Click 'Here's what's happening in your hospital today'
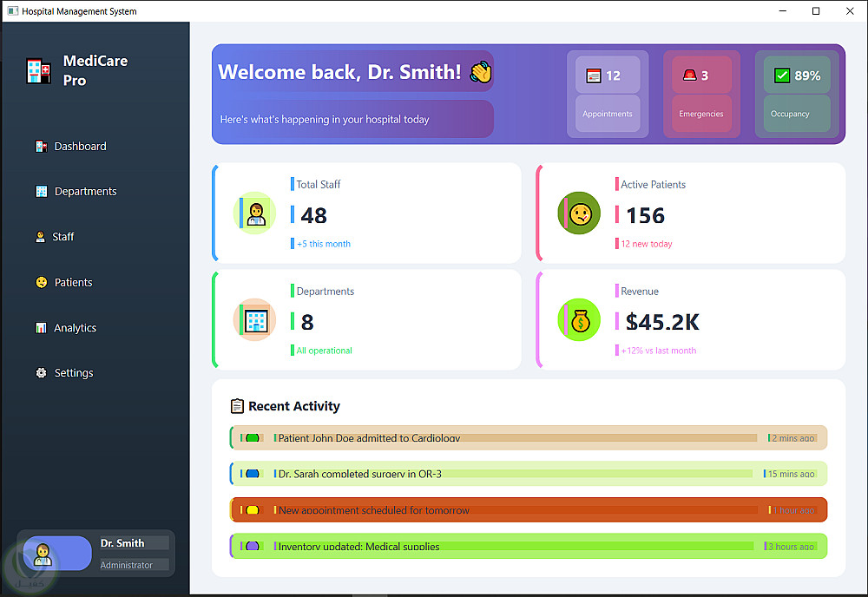The height and width of the screenshot is (597, 868). pos(325,119)
